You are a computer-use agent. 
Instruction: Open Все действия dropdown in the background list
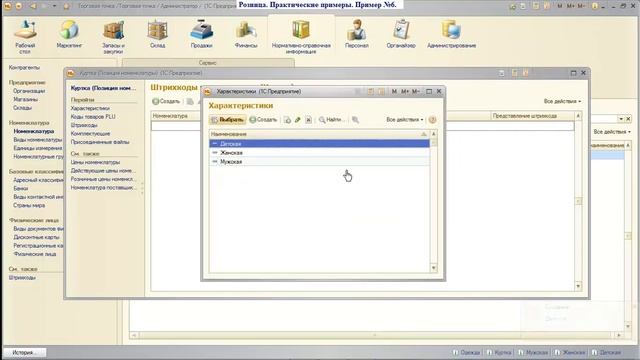612,132
